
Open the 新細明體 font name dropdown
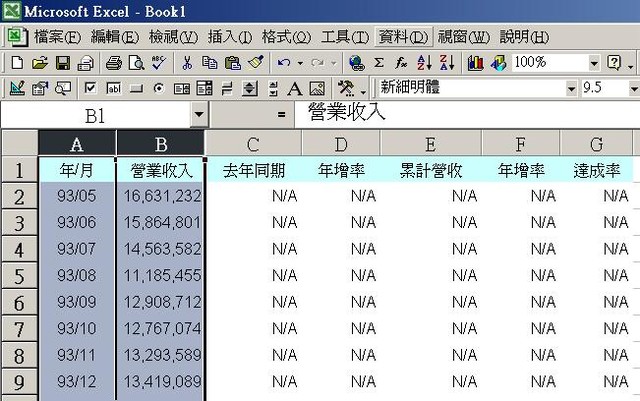(571, 88)
